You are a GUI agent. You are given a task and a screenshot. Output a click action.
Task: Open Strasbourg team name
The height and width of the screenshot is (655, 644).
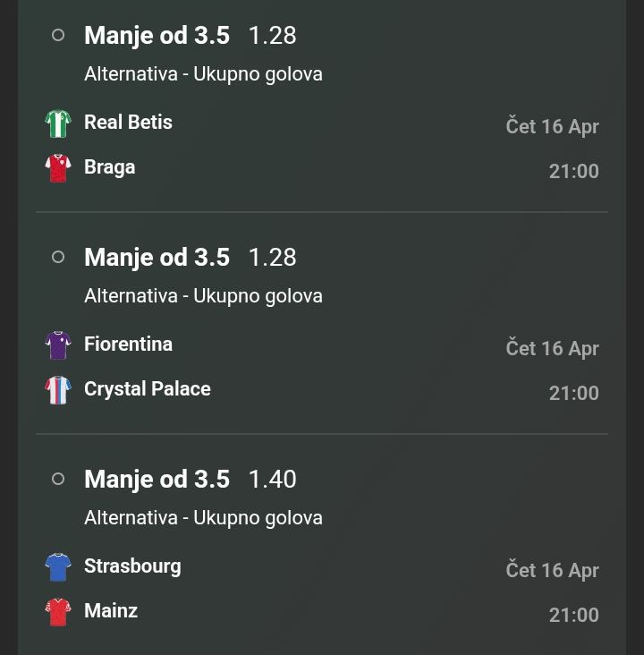[132, 566]
